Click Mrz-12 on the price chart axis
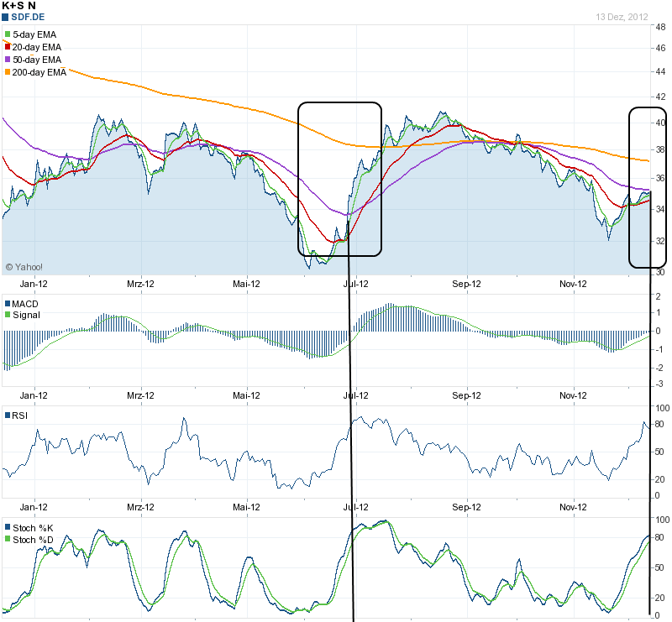672x622 pixels. [140, 284]
